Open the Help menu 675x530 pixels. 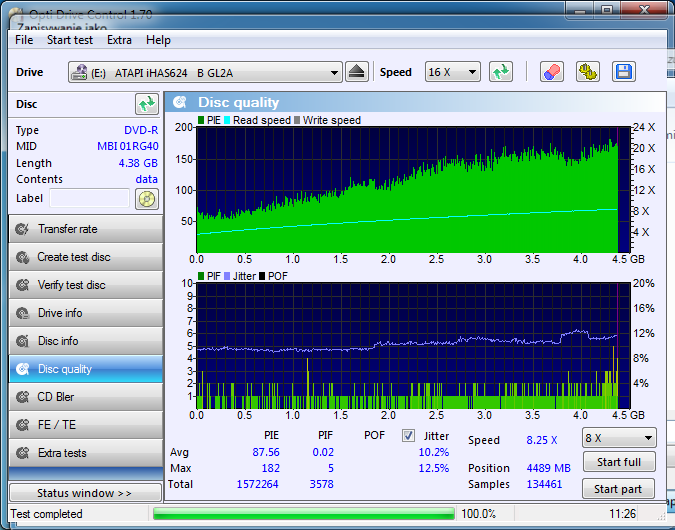click(158, 40)
